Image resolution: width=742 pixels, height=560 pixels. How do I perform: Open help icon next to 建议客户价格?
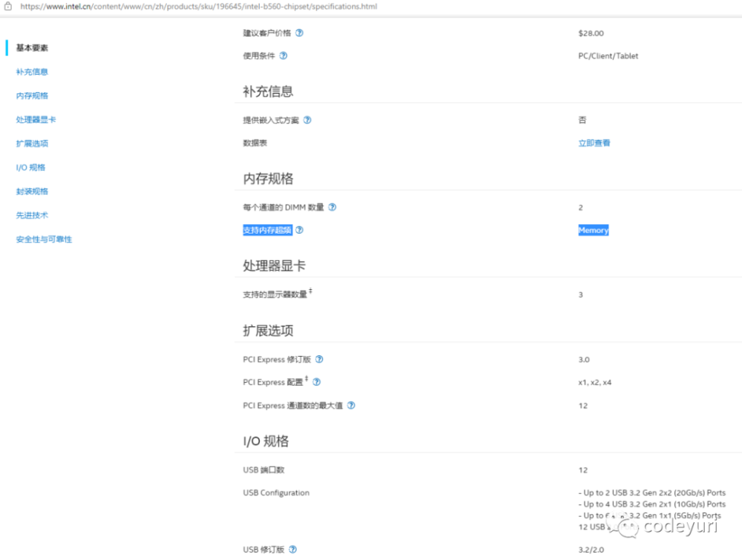tap(300, 33)
